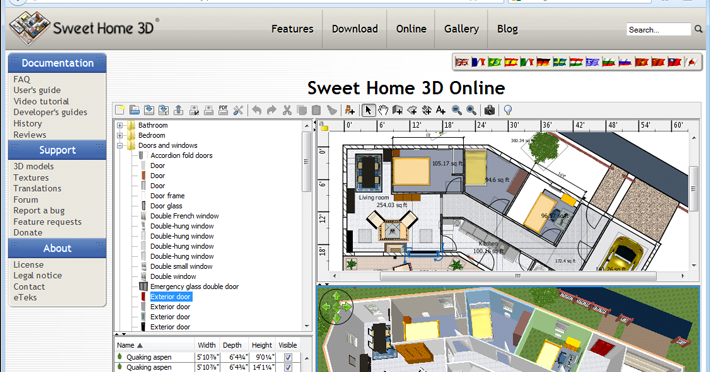The height and width of the screenshot is (372, 710).
Task: Click the Redo arrow in toolbar
Action: point(272,110)
